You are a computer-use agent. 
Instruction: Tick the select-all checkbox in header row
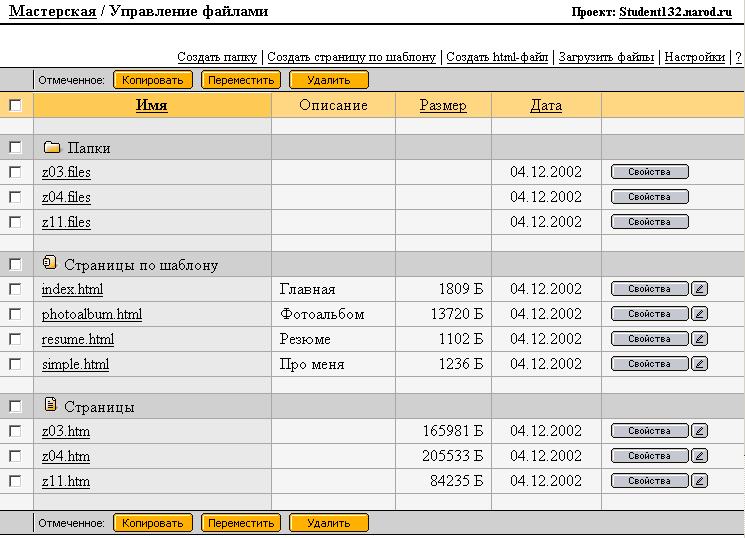[x=15, y=105]
